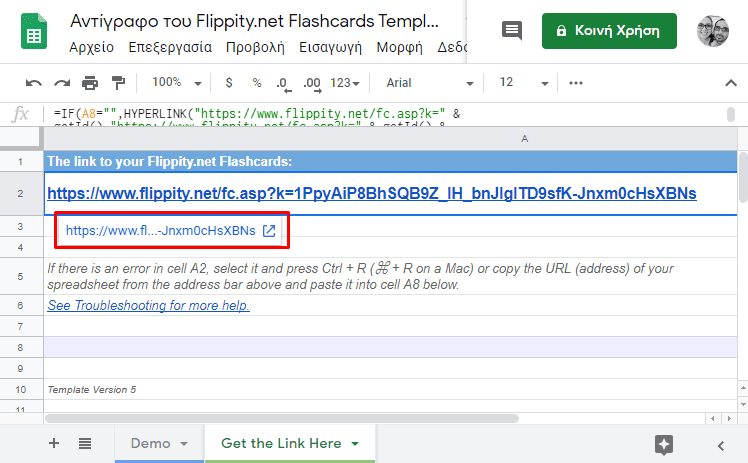Click the document title text

tap(254, 21)
